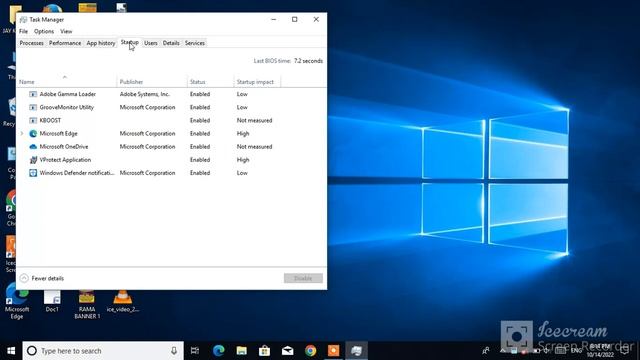
Task: Click the GrooveMonitor Utility row icon
Action: point(33,107)
